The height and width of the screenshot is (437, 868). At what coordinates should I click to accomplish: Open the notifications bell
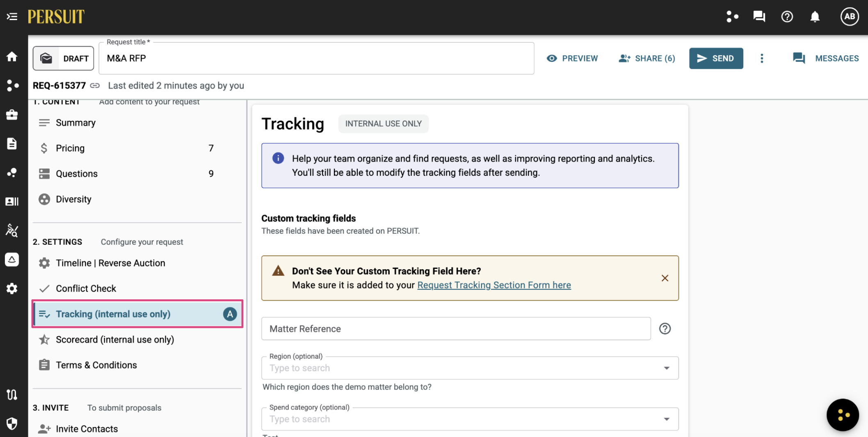coord(815,17)
